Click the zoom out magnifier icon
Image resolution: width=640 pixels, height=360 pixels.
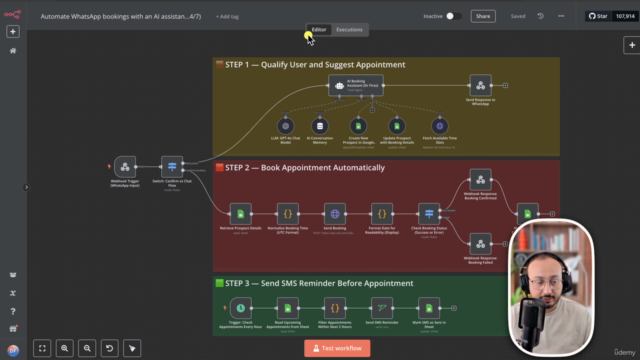[87, 348]
